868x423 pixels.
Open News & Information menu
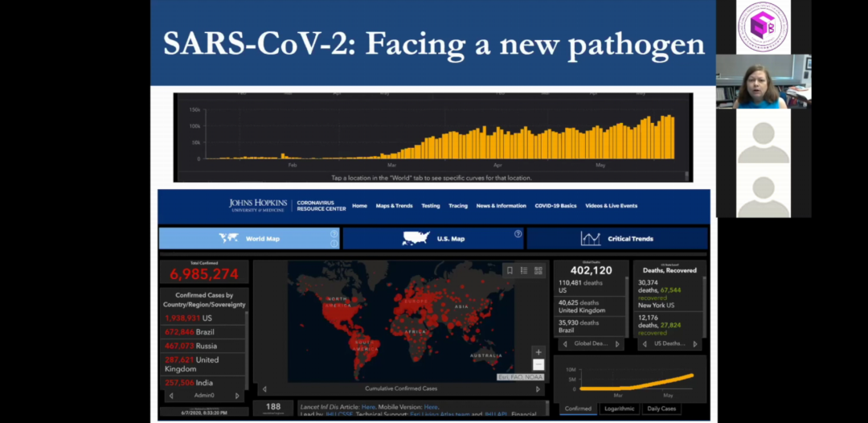click(x=501, y=205)
